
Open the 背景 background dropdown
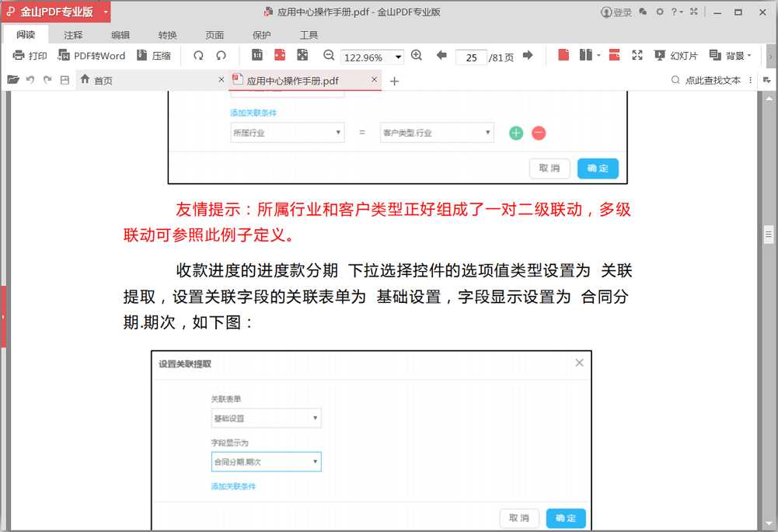click(x=732, y=55)
